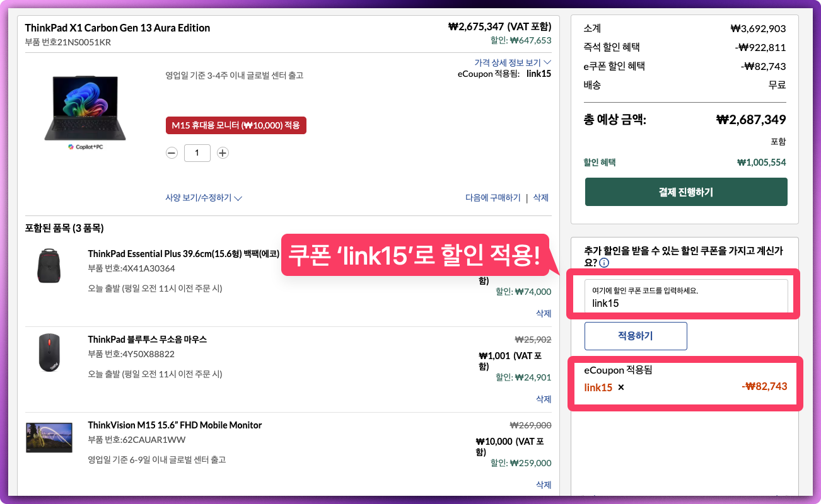Image resolution: width=821 pixels, height=504 pixels.
Task: Click mouse price ₩1,001
Action: coord(494,356)
